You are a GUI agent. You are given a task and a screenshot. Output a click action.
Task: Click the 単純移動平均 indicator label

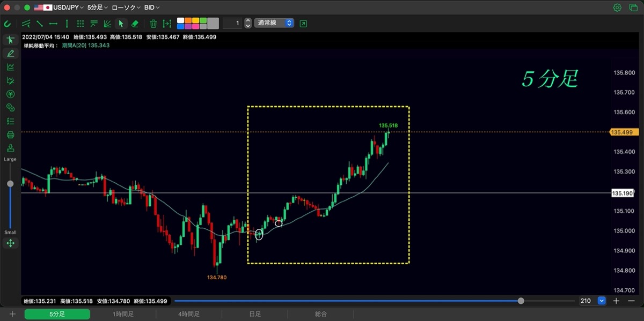pos(41,46)
